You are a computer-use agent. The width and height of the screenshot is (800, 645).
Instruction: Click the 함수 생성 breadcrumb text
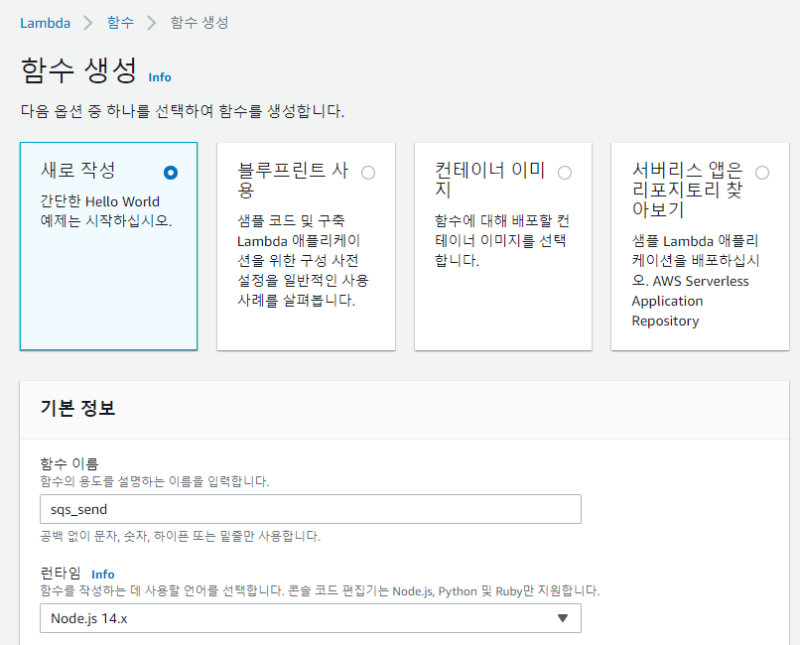click(x=197, y=22)
